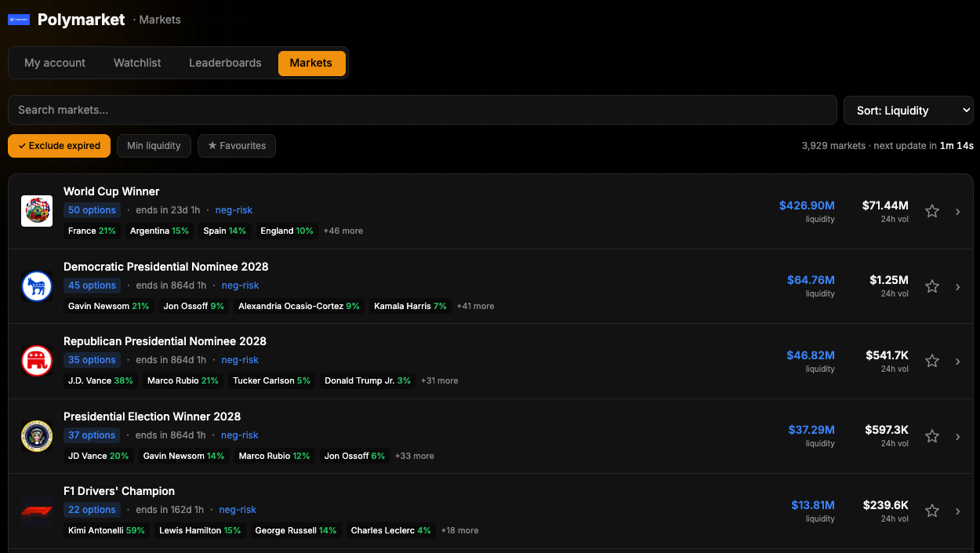980x553 pixels.
Task: Select the Jon Ossoff 9% chip
Action: [x=194, y=306]
